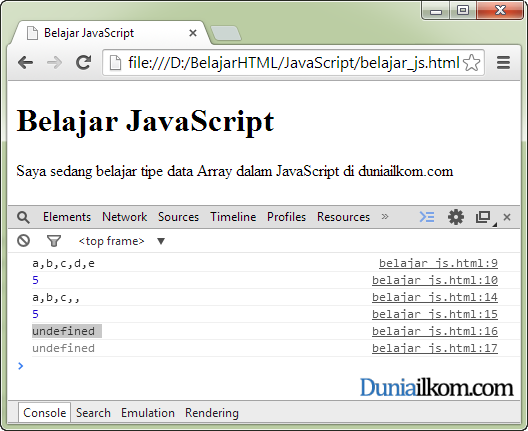
Task: Switch to the Network tab
Action: point(125,217)
